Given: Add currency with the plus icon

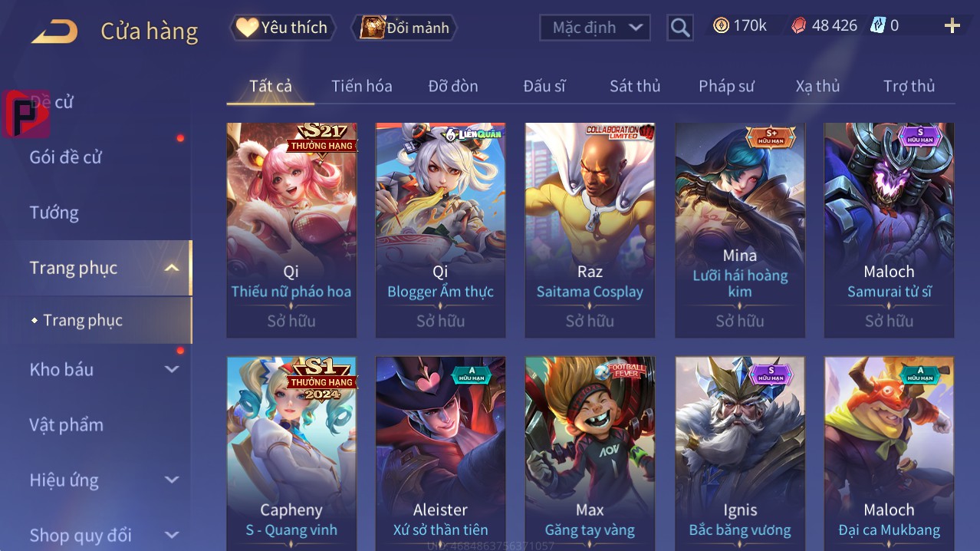Looking at the screenshot, I should click(952, 26).
